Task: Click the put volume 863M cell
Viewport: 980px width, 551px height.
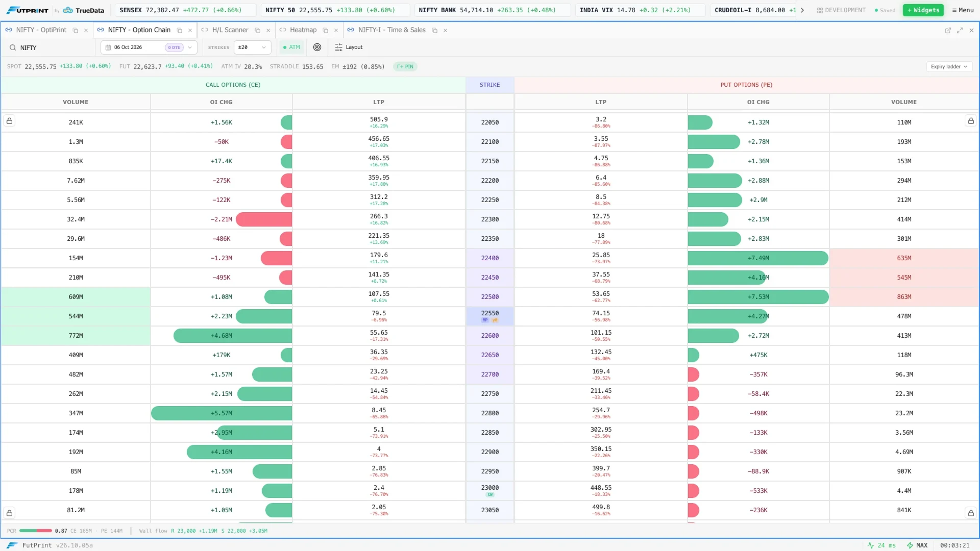Action: tap(904, 297)
